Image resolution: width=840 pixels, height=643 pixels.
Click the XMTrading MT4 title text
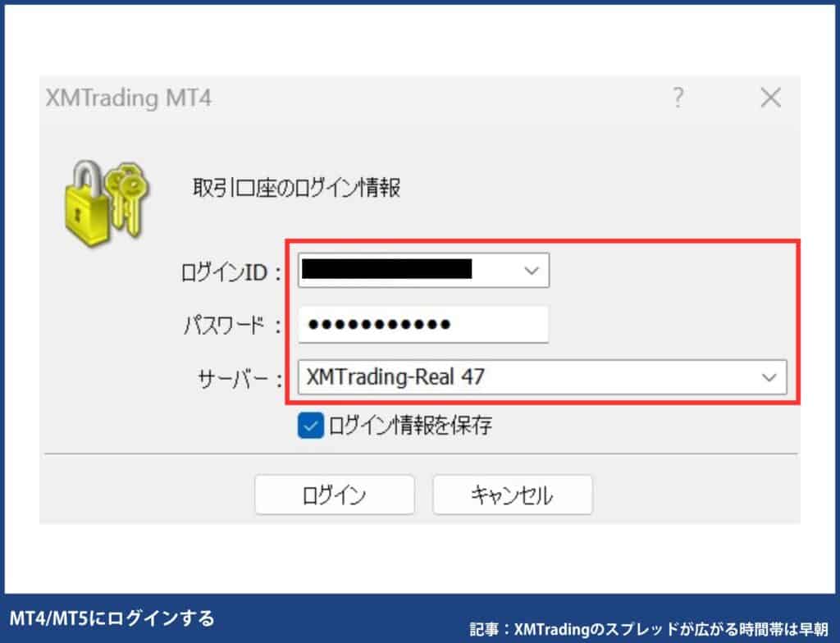tap(129, 98)
